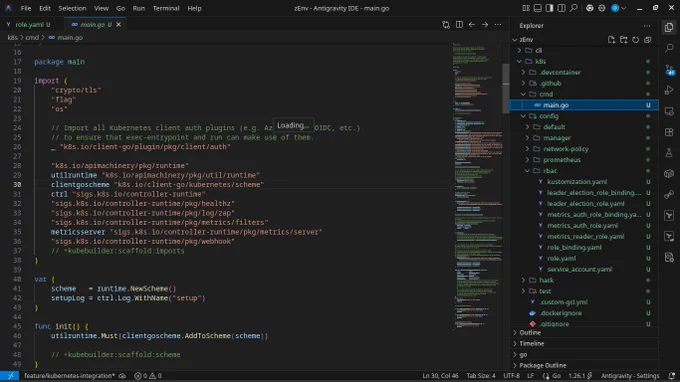Open .dockerignore file in Explorer
The height and width of the screenshot is (382, 680).
(560, 313)
